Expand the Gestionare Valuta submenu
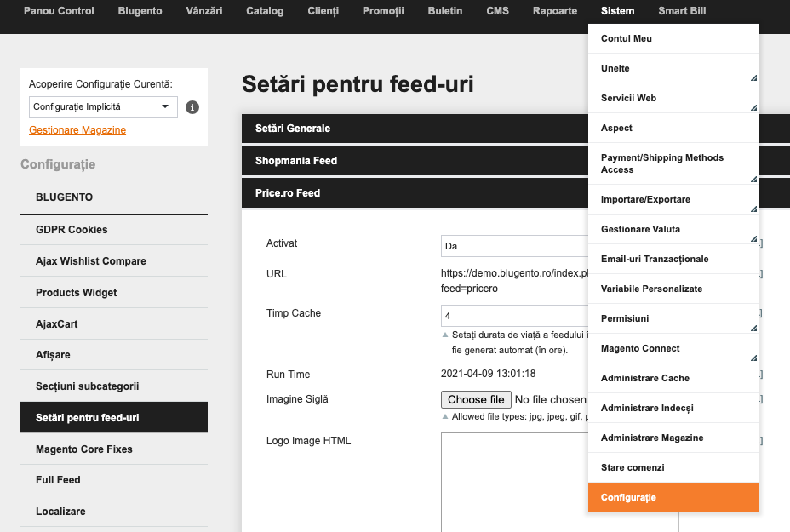 coord(673,229)
